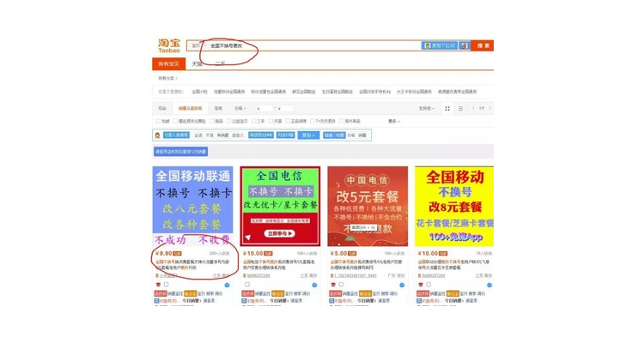Click the plugin mascot icon in the blue-bordered toolbar
644x343 pixels.
(x=157, y=135)
